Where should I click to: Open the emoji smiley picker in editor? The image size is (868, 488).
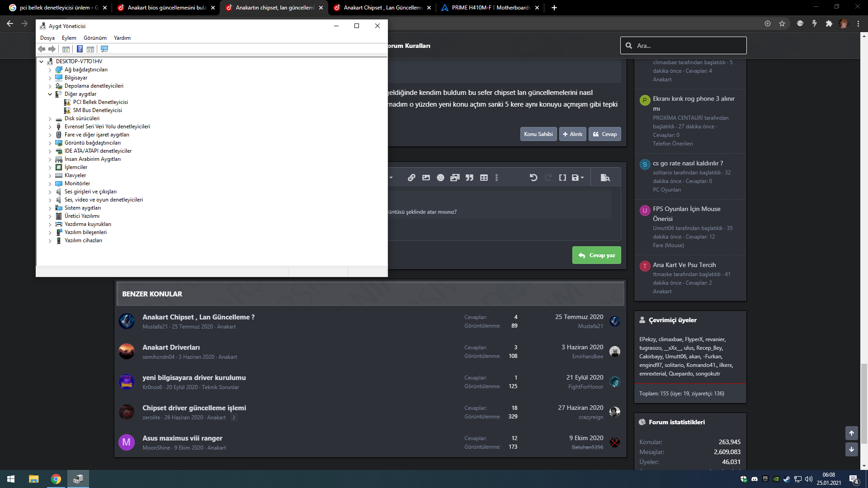click(440, 178)
